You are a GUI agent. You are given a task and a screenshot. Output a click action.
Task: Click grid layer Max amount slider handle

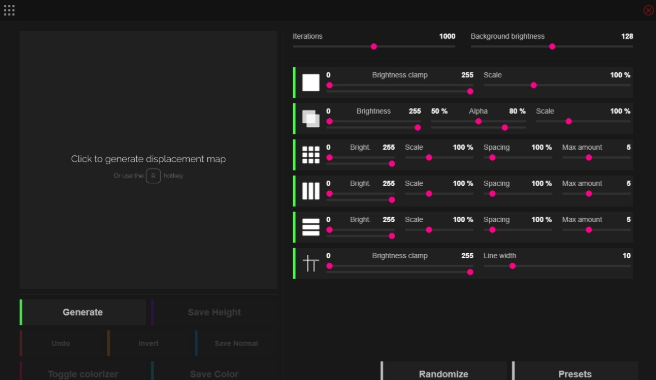coord(589,158)
